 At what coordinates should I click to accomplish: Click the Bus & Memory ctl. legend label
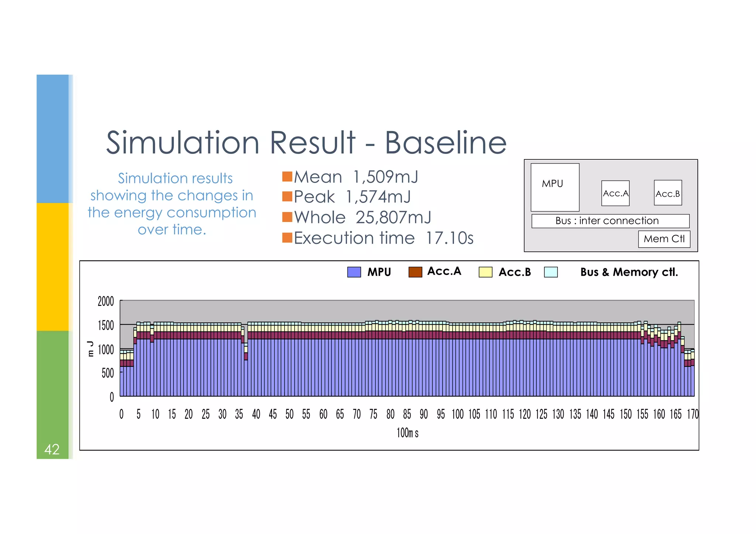click(629, 272)
